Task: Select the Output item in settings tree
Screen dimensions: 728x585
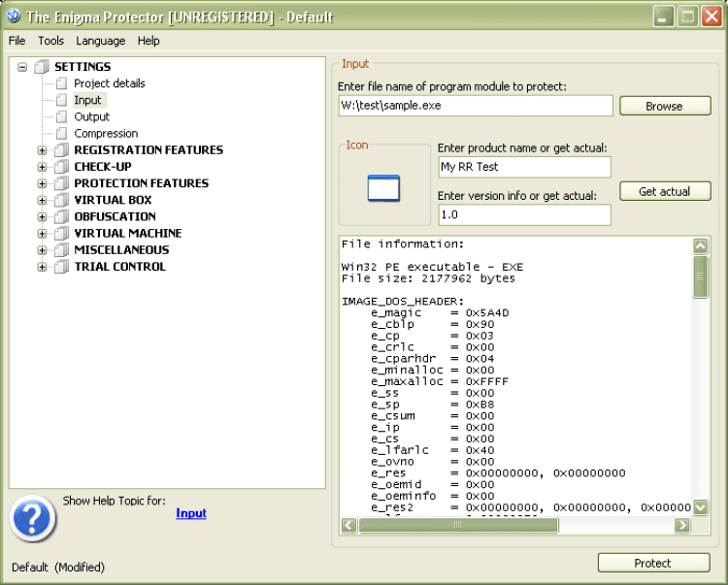Action: coord(91,117)
